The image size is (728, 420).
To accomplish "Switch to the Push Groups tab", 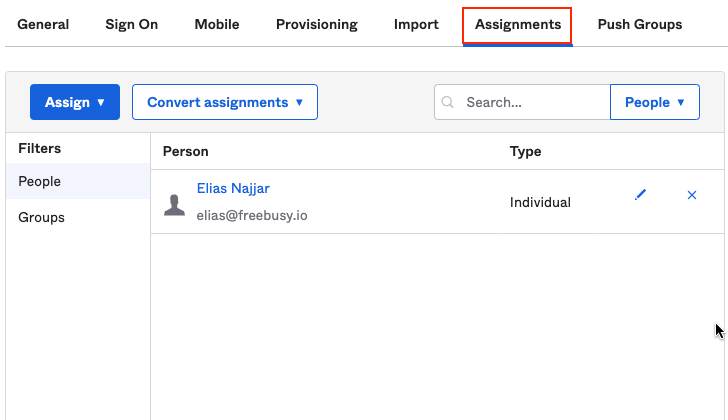I will tap(640, 24).
